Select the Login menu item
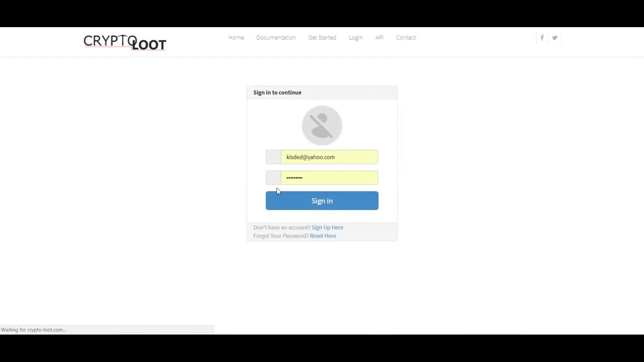The width and height of the screenshot is (644, 362). coord(356,38)
